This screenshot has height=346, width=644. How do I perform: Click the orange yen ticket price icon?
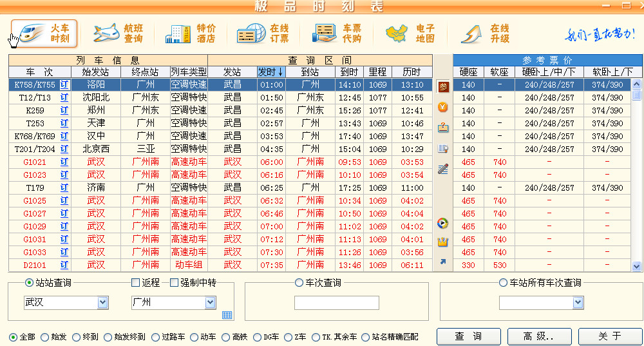pyautogui.click(x=443, y=107)
